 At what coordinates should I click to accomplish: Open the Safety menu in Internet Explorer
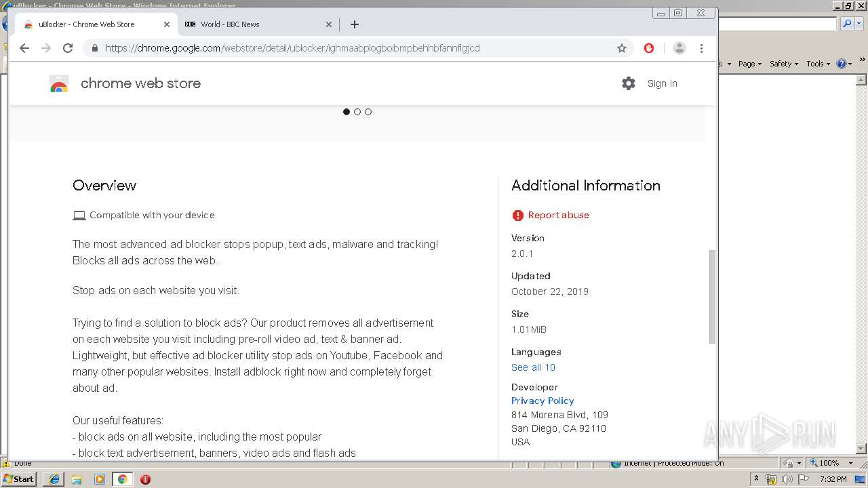click(784, 64)
